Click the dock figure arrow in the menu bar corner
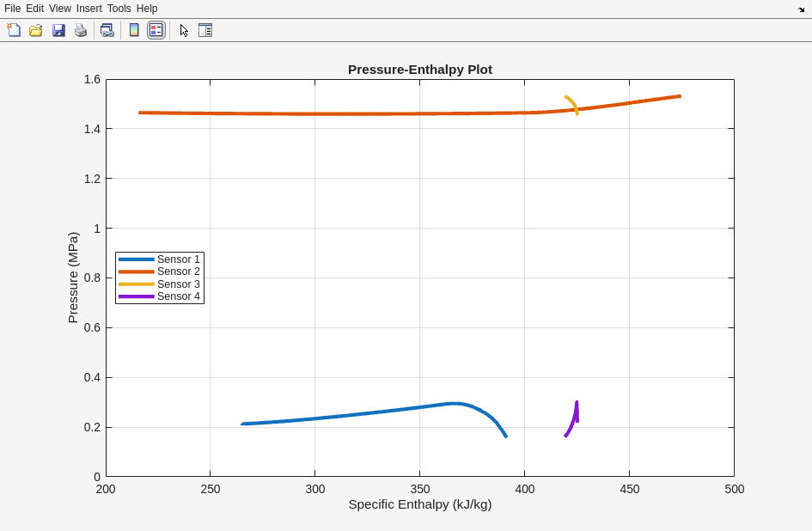812x531 pixels. pyautogui.click(x=801, y=9)
